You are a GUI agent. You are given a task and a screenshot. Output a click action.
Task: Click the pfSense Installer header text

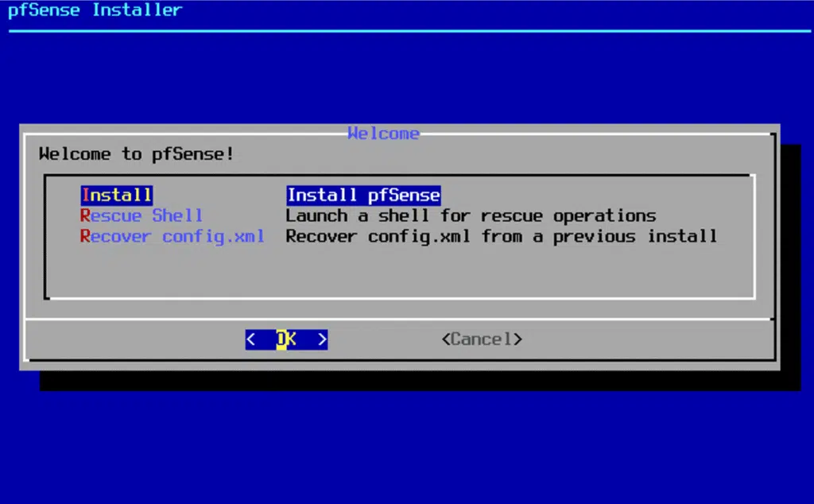coord(95,10)
